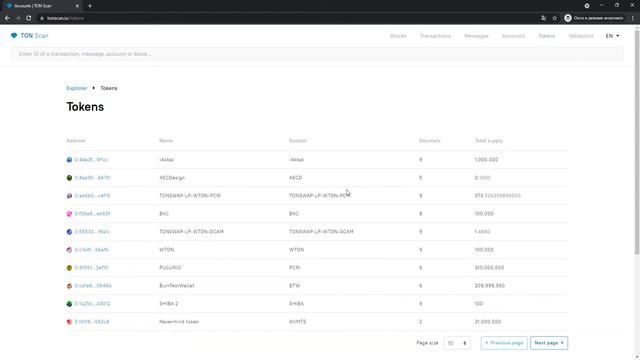
Task: Open the PUCURIO token address link
Action: 91,268
